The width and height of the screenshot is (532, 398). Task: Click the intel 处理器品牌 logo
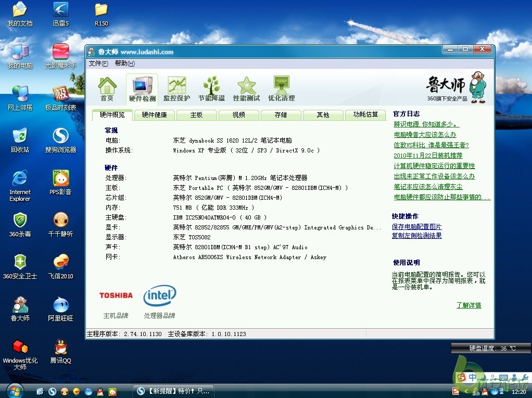(160, 296)
